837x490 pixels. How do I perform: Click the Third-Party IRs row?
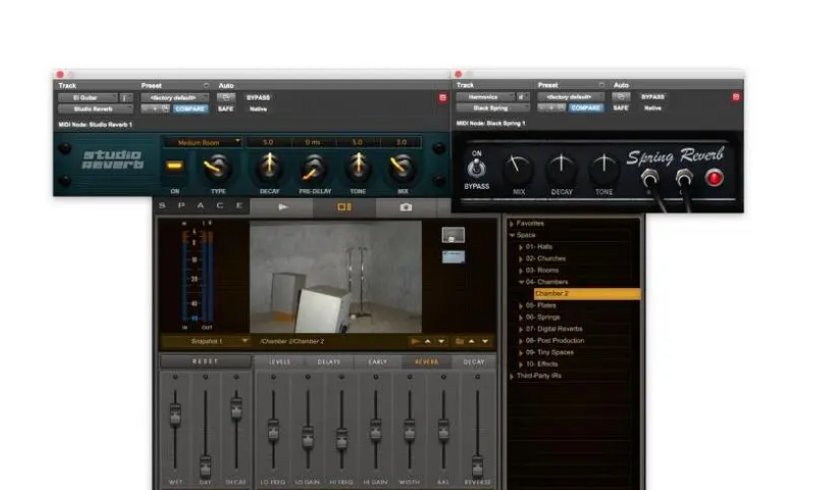click(574, 376)
